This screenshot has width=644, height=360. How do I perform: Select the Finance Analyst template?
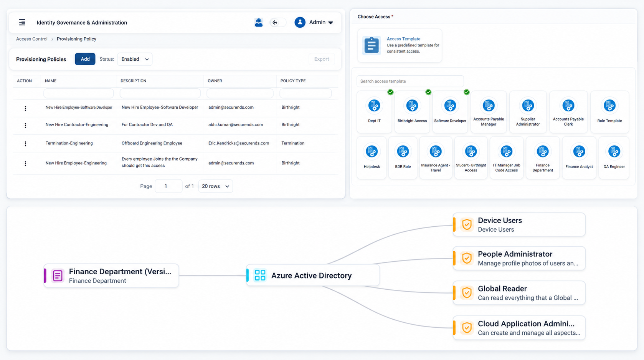point(579,158)
